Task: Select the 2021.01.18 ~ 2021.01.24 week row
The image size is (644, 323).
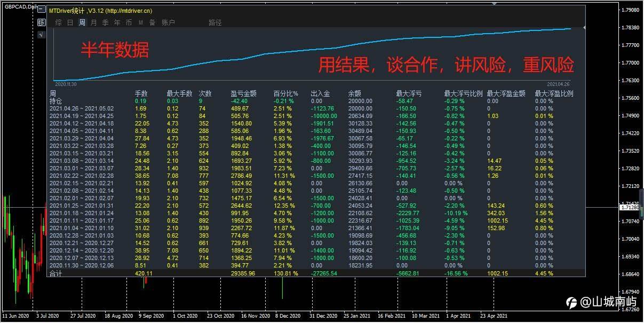Action: click(x=317, y=213)
